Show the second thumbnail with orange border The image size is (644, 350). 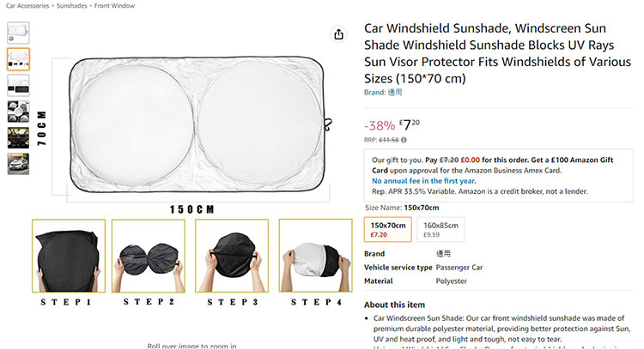[x=18, y=58]
